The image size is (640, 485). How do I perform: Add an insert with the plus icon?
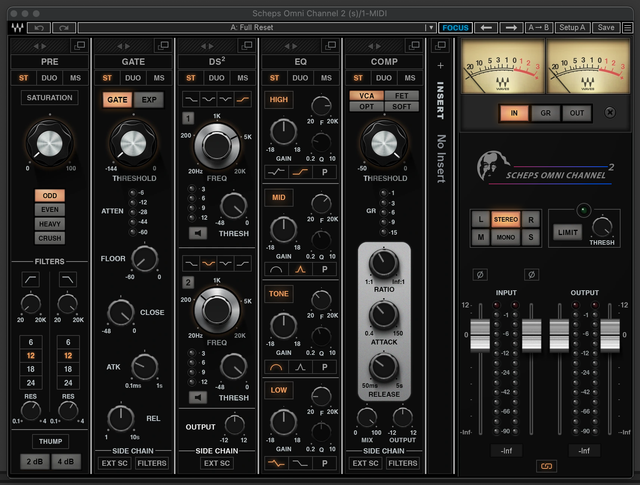coord(440,66)
